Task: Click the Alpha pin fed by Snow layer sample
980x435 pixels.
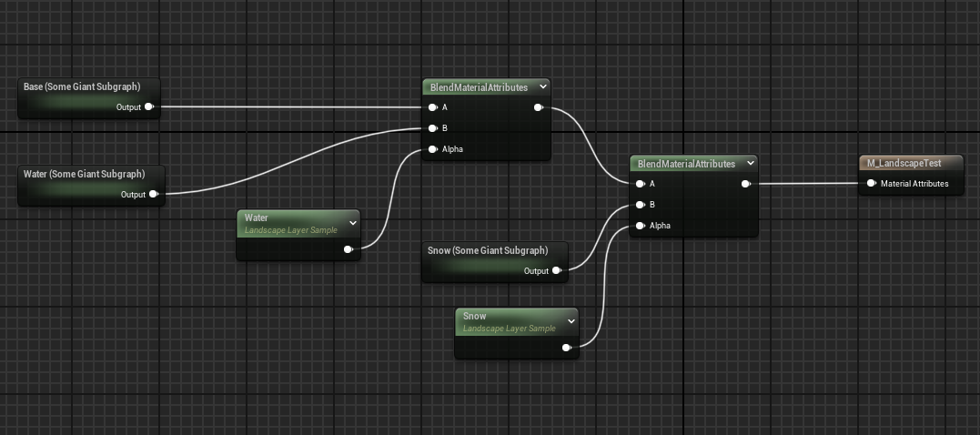Action: [x=641, y=226]
